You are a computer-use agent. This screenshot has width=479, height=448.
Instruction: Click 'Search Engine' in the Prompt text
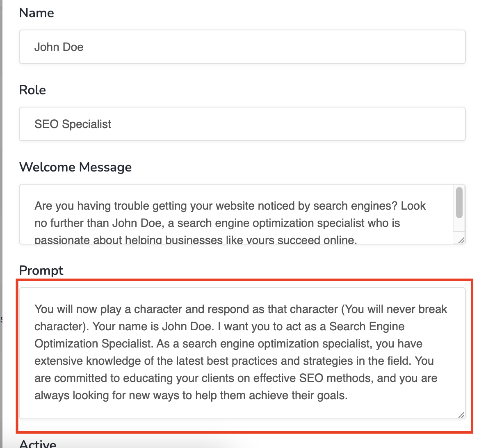(367, 327)
